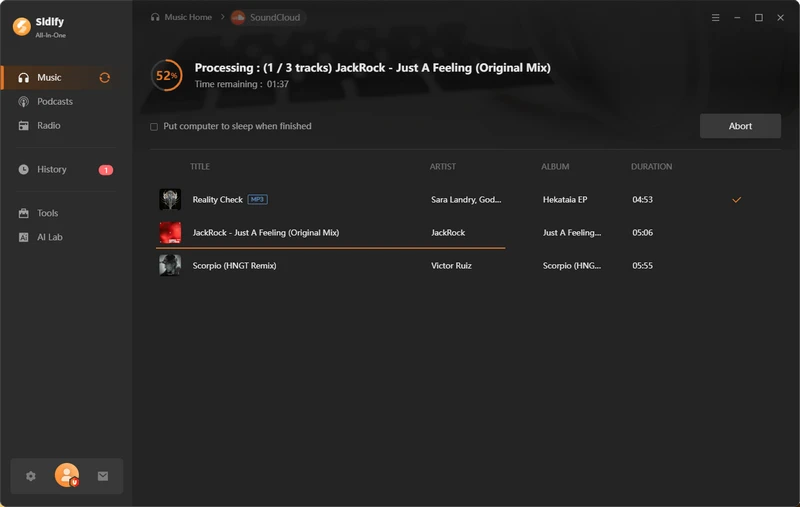
Task: Click duration 05:06
Action: [642, 233]
